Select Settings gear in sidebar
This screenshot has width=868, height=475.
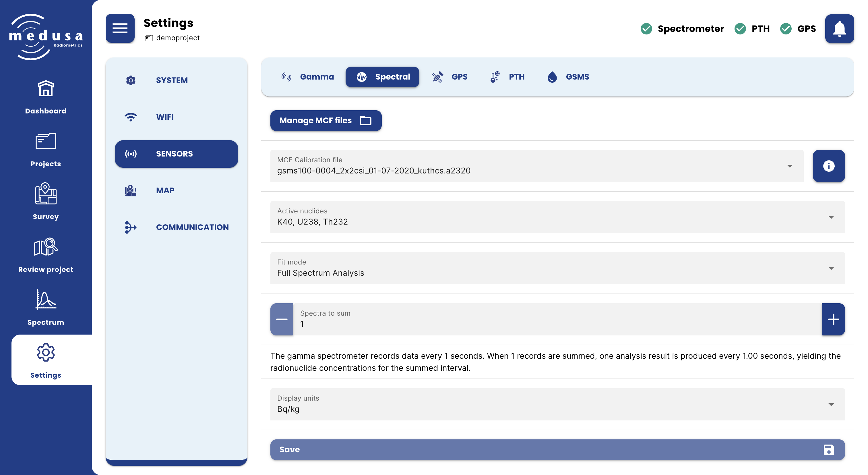click(45, 353)
